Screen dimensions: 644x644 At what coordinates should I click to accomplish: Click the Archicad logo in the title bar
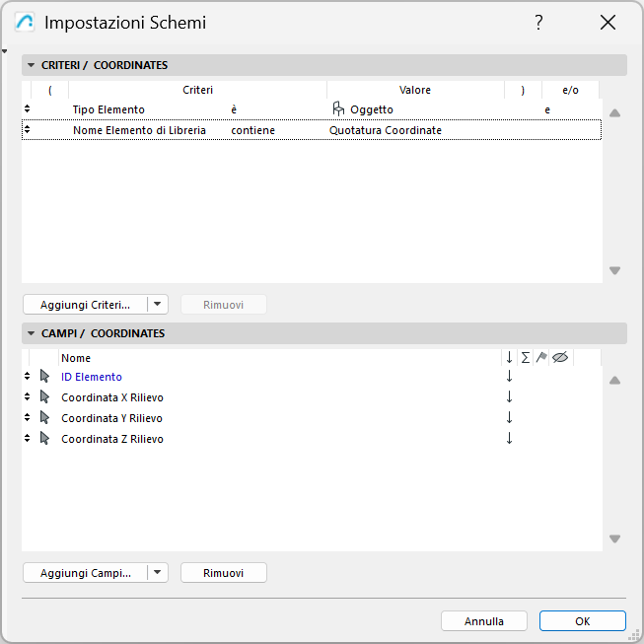[x=26, y=23]
